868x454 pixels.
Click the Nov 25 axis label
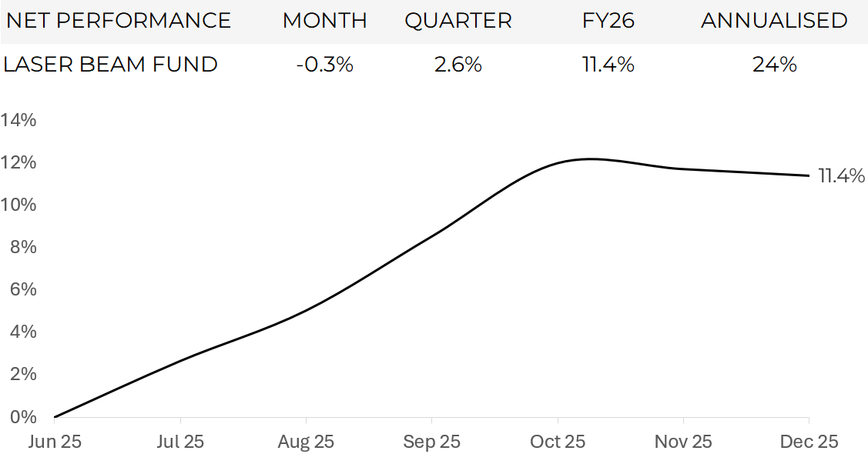pyautogui.click(x=683, y=441)
